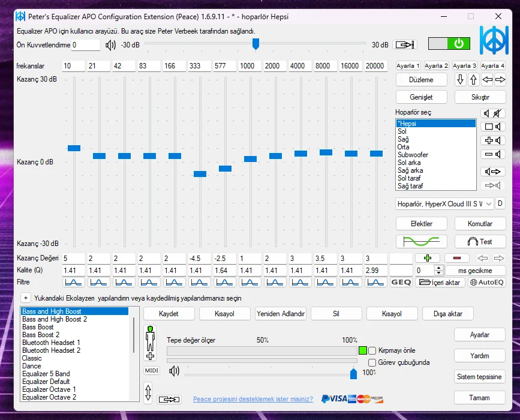Click the Ayarlar button

(480, 335)
